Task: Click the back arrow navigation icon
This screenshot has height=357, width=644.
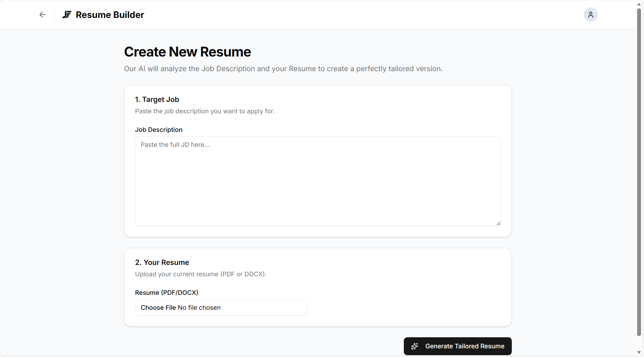Action: coord(42,15)
